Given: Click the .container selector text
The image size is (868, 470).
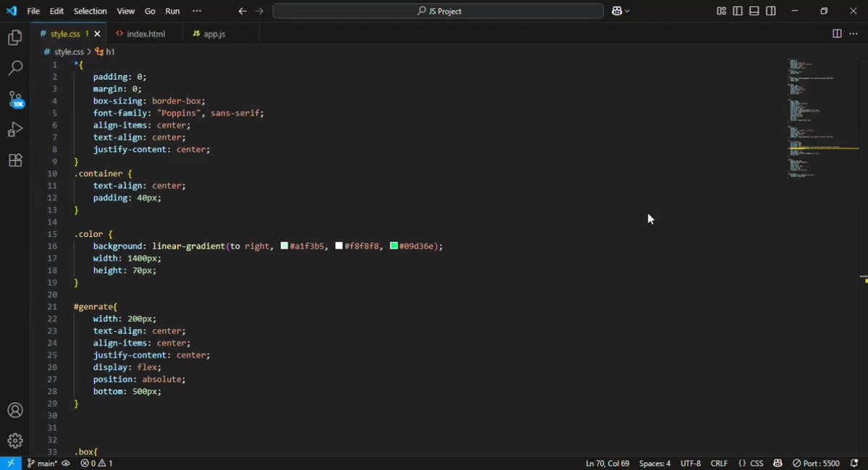Looking at the screenshot, I should (x=98, y=174).
